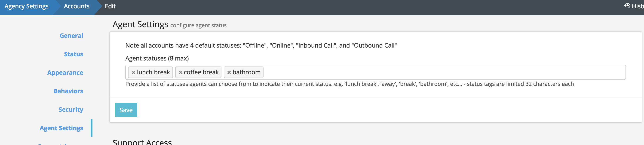644x145 pixels.
Task: Go to Agency Settings breadcrumb
Action: (27, 6)
